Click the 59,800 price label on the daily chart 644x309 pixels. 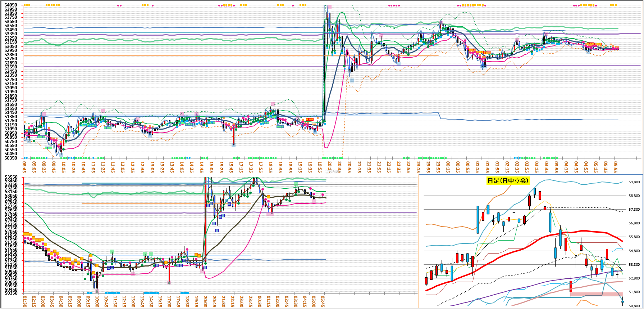[634, 182]
